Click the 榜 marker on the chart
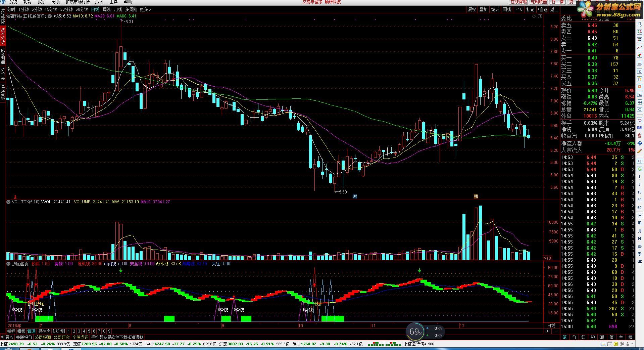 tap(476, 196)
